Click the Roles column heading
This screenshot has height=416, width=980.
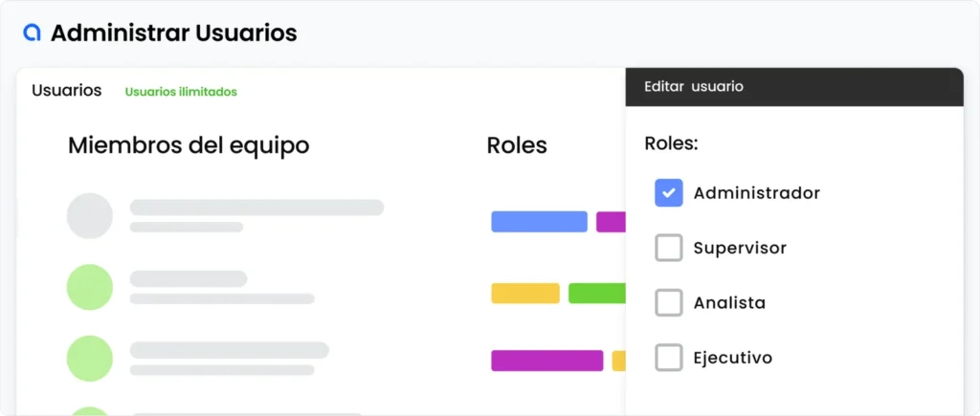[x=517, y=145]
